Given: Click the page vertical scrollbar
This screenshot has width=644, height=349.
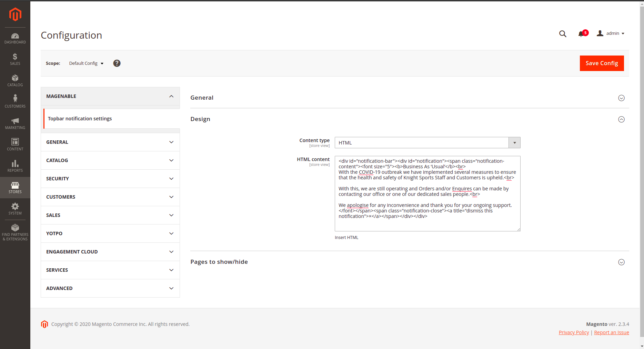Looking at the screenshot, I should tap(642, 172).
